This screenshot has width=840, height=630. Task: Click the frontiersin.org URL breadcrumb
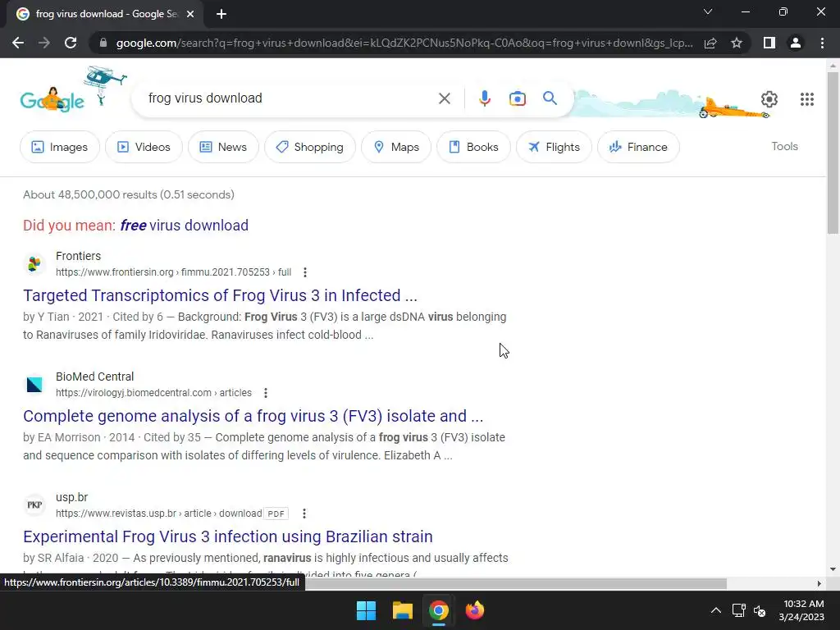click(x=174, y=272)
